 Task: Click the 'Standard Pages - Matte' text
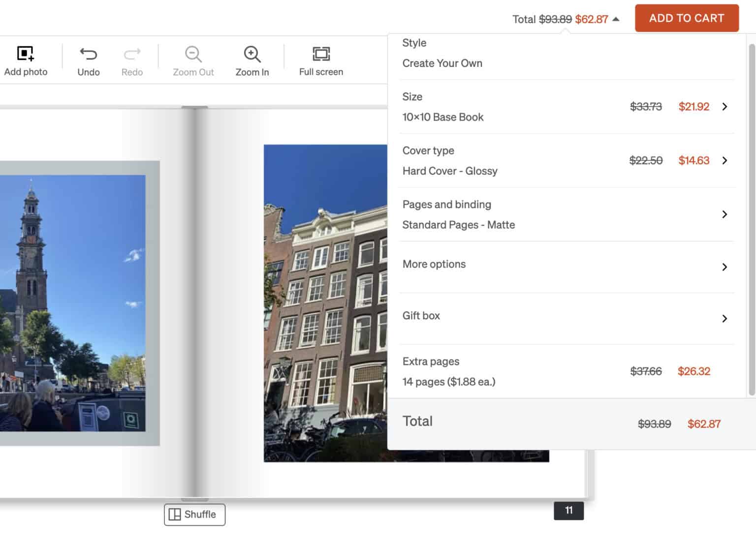pos(459,225)
